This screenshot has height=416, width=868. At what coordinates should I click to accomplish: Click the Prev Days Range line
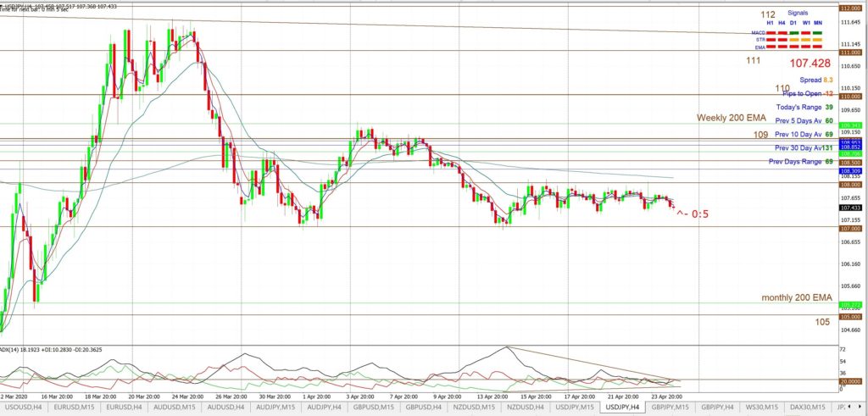[x=801, y=162]
